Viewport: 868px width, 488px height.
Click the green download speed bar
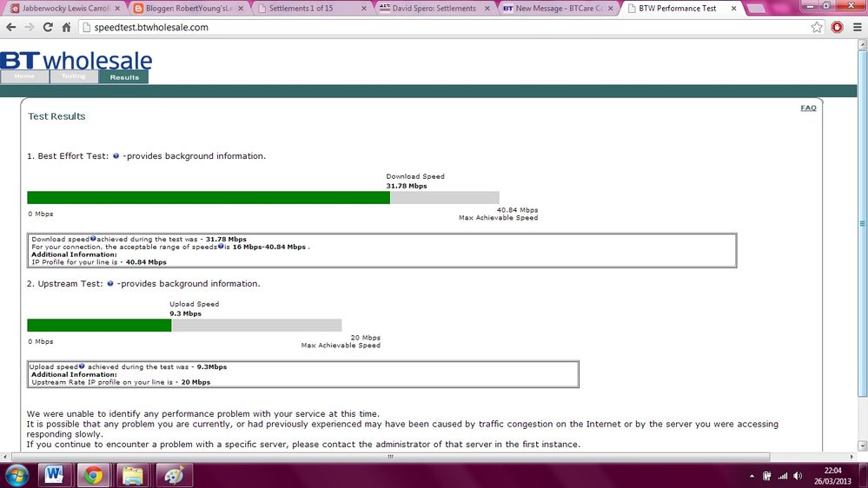pos(209,197)
